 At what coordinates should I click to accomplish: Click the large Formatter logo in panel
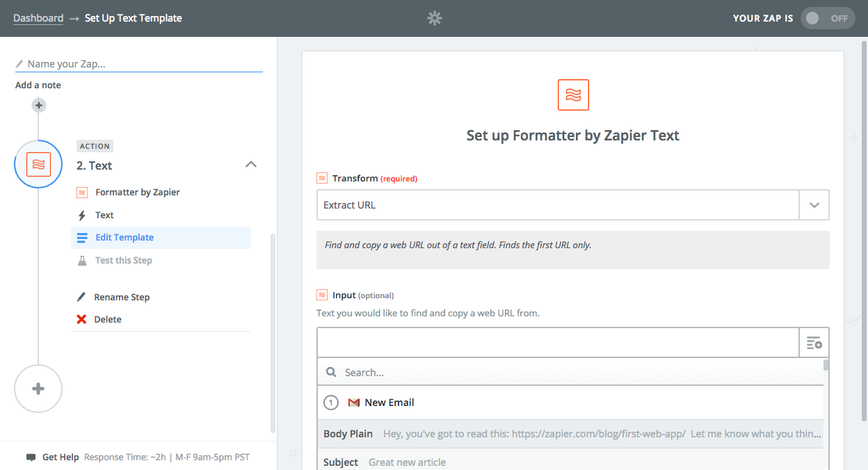pos(573,95)
